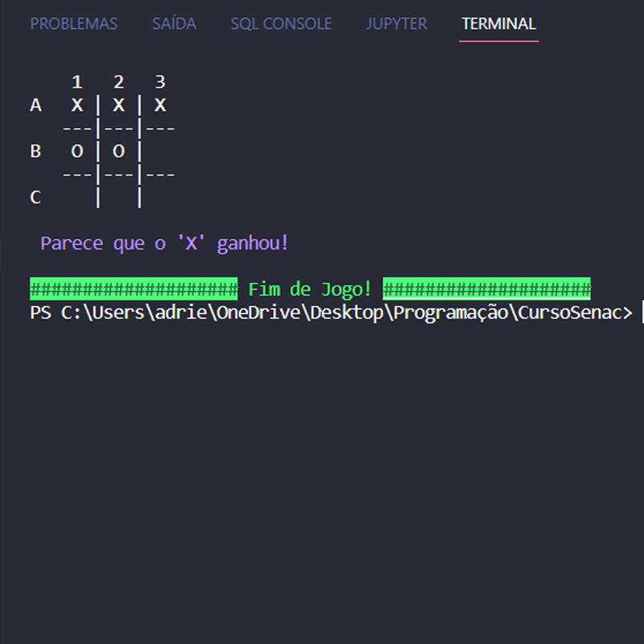
Task: Click the green hash bar right of 'Fim de Jogo!'
Action: [x=487, y=289]
